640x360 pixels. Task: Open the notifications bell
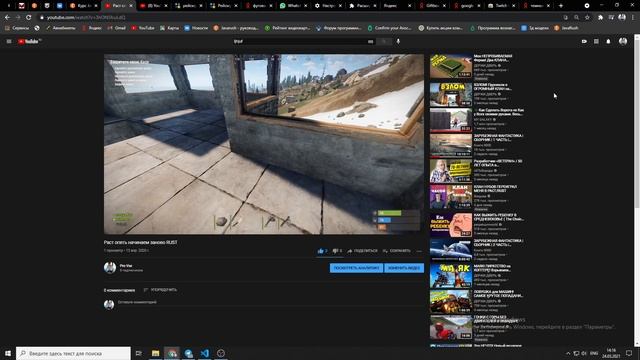[608, 41]
